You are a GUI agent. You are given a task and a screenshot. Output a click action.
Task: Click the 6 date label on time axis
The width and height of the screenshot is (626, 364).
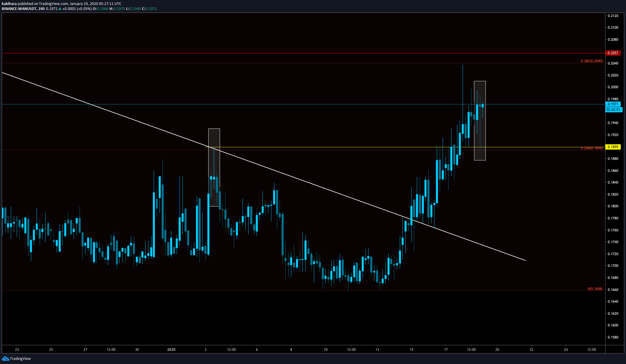(x=257, y=350)
